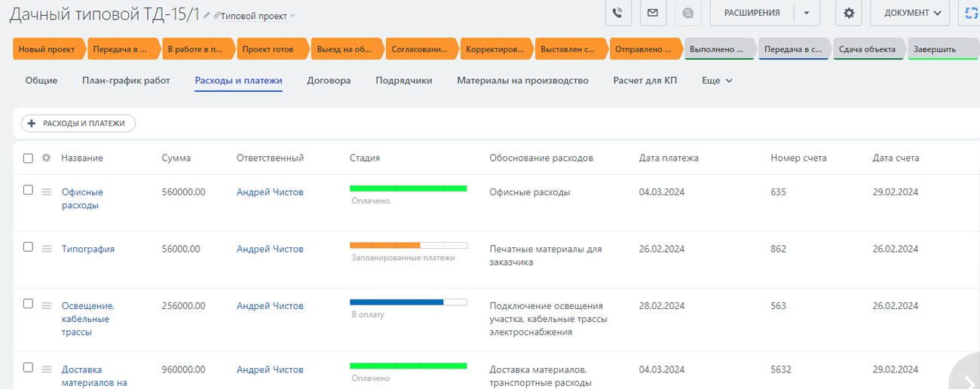
Task: Open the Подрядчики tab
Action: pyautogui.click(x=403, y=81)
